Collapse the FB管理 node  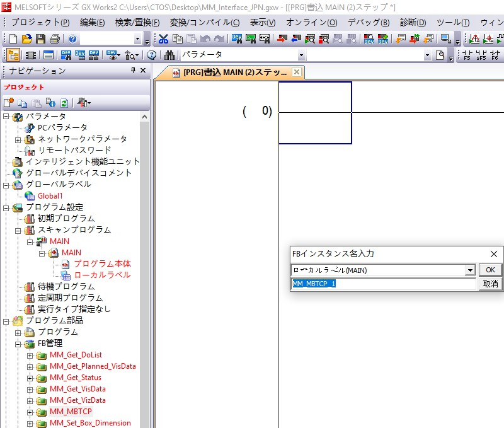pos(18,344)
